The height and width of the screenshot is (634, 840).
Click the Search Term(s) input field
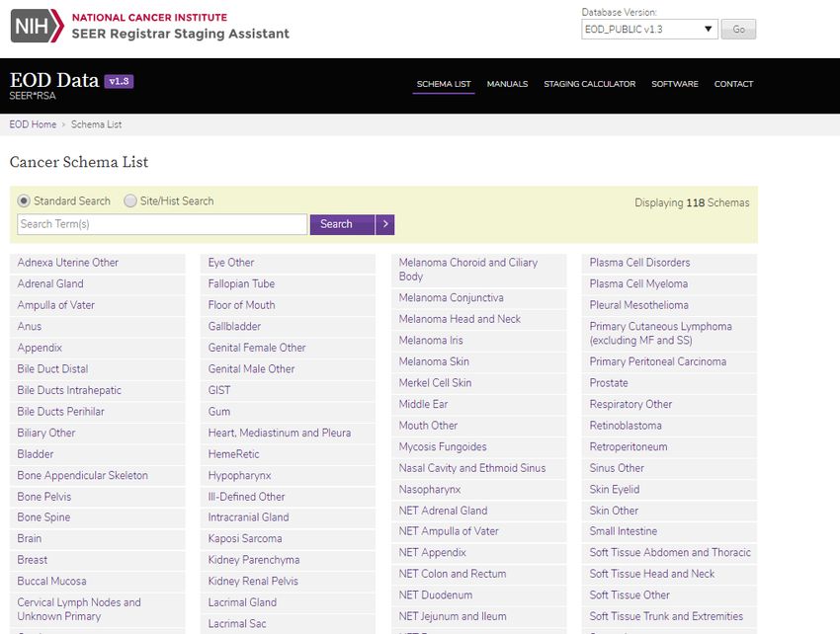162,224
